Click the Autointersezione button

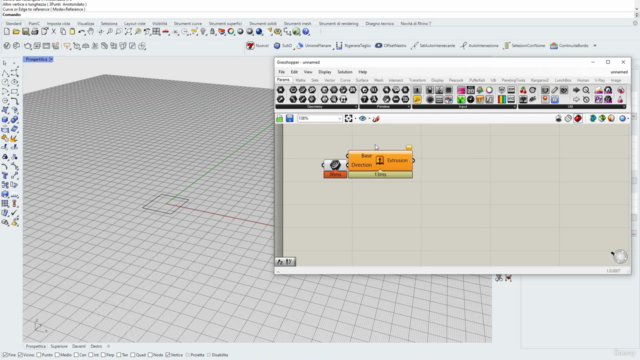(x=479, y=46)
